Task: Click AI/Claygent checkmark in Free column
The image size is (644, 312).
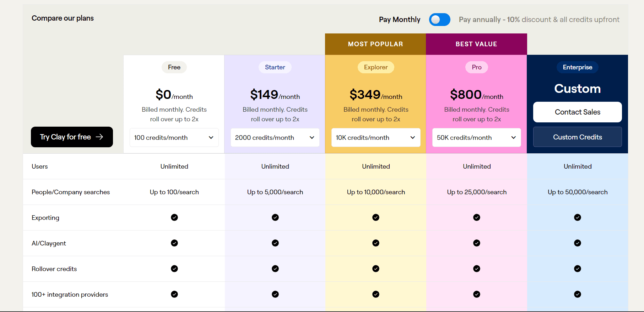Action: click(174, 243)
